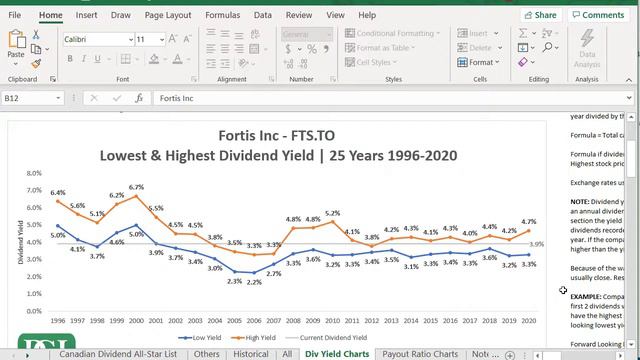Open the Canadian Dividend All-Star List sheet
The width and height of the screenshot is (640, 360).
tap(118, 354)
